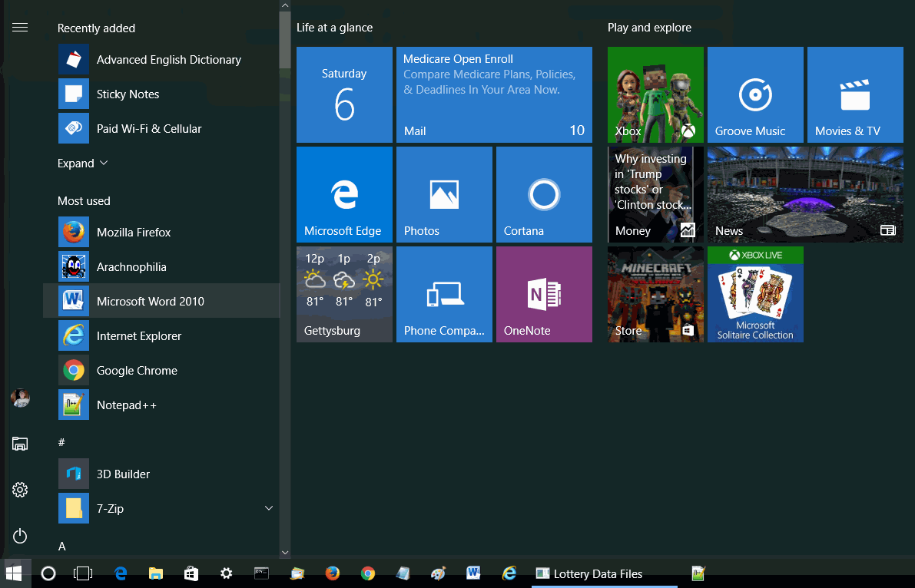The height and width of the screenshot is (588, 915).
Task: Jump to apps by clicking # header
Action: tap(61, 442)
